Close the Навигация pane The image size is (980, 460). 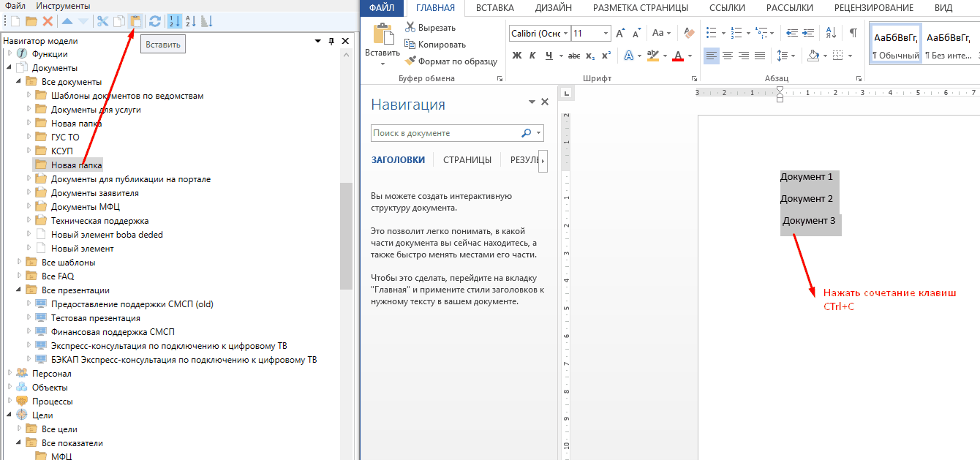click(545, 102)
